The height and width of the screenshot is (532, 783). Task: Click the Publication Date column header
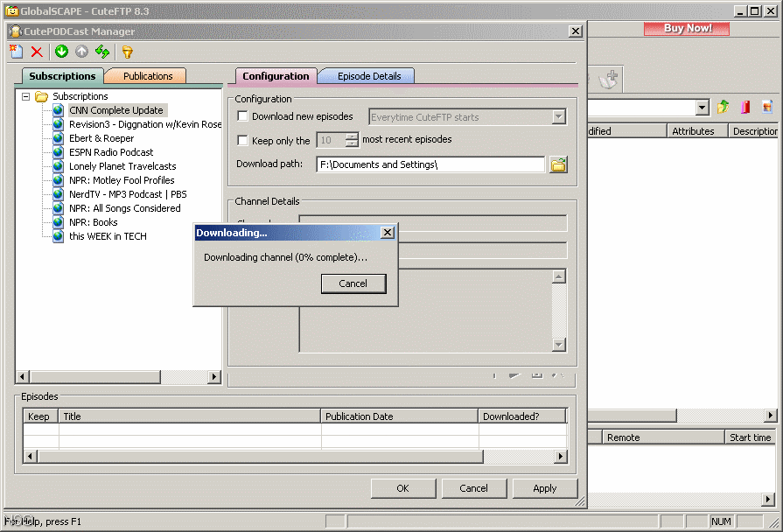point(400,416)
